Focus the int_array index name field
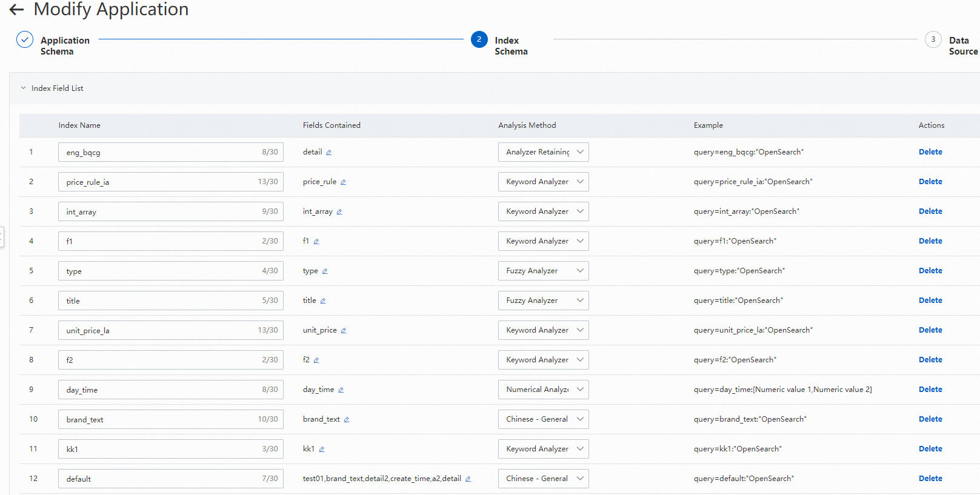980x495 pixels. (171, 211)
